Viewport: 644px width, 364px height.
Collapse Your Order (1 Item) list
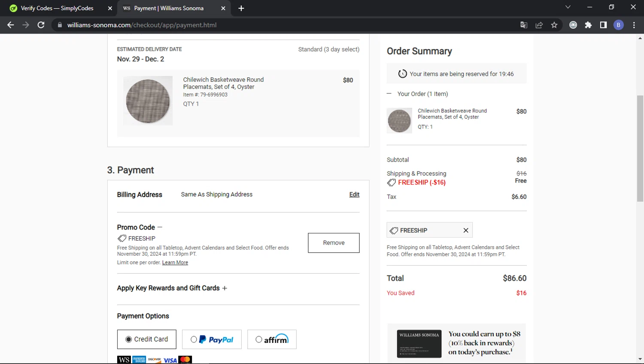(389, 94)
